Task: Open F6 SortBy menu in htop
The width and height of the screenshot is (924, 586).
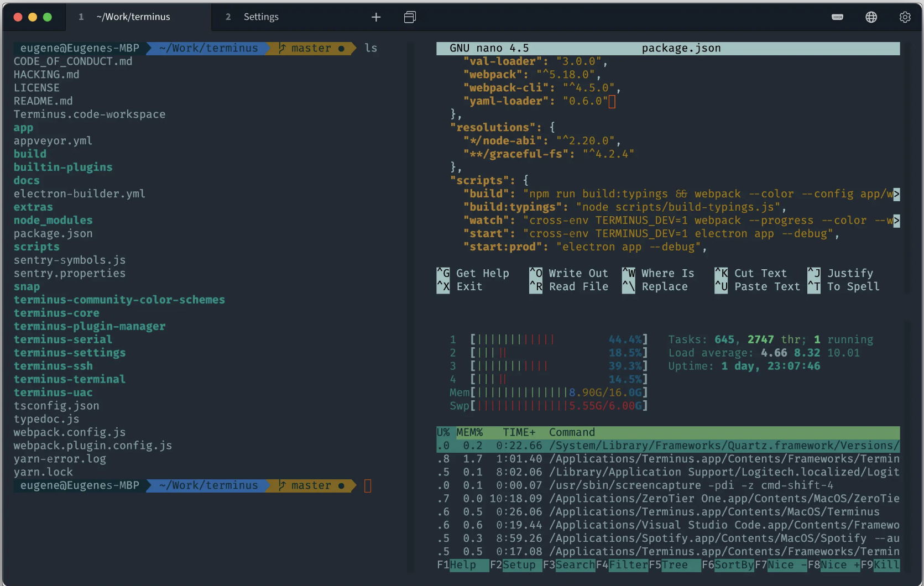Action: click(734, 565)
